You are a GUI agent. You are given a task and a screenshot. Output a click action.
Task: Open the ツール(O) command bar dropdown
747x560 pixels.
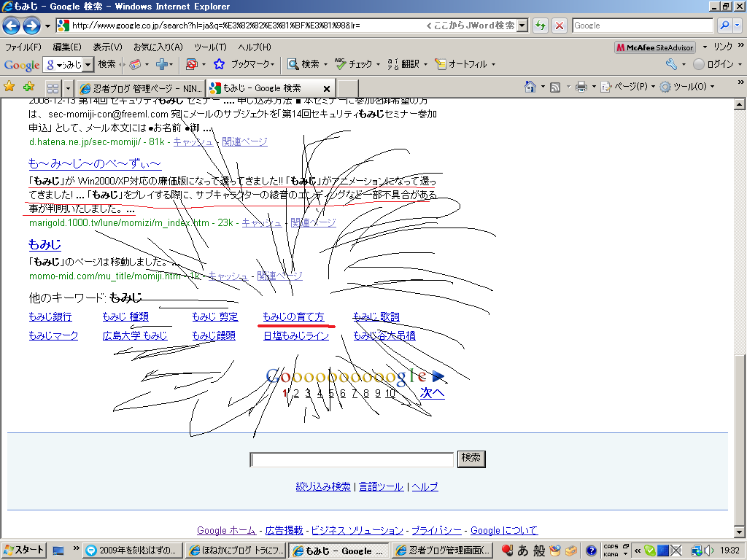click(x=687, y=87)
